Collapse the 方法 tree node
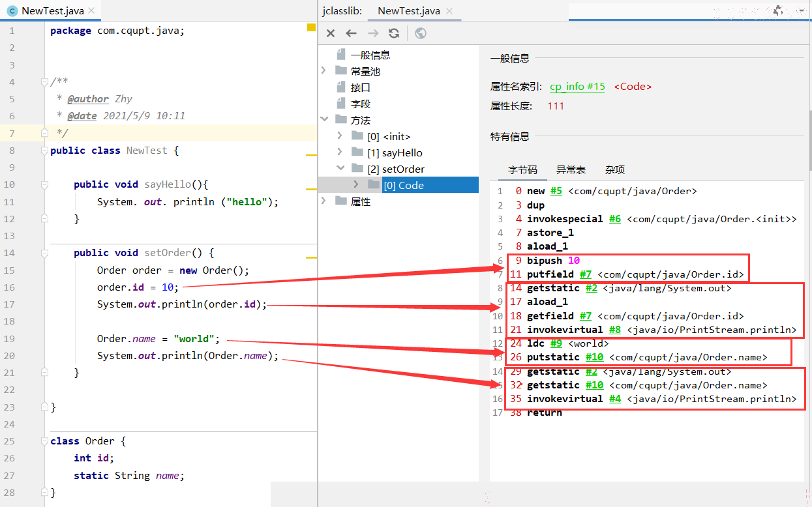Viewport: 812px width, 507px height. point(323,119)
